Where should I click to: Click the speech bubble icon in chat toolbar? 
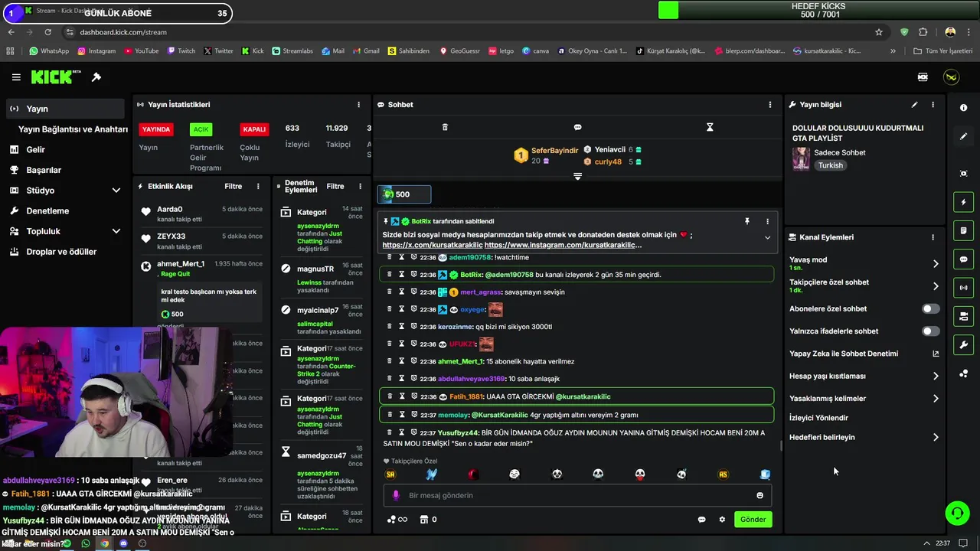pos(577,127)
